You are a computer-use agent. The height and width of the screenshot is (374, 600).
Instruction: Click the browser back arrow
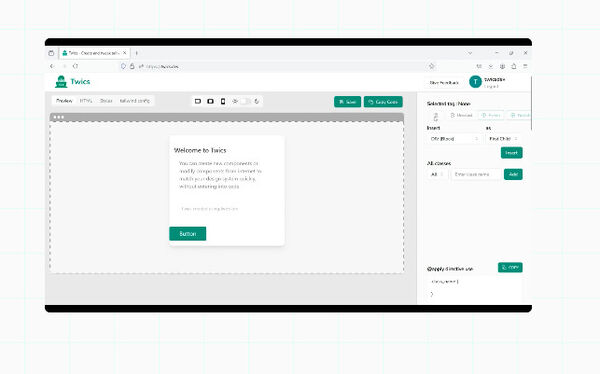52,66
